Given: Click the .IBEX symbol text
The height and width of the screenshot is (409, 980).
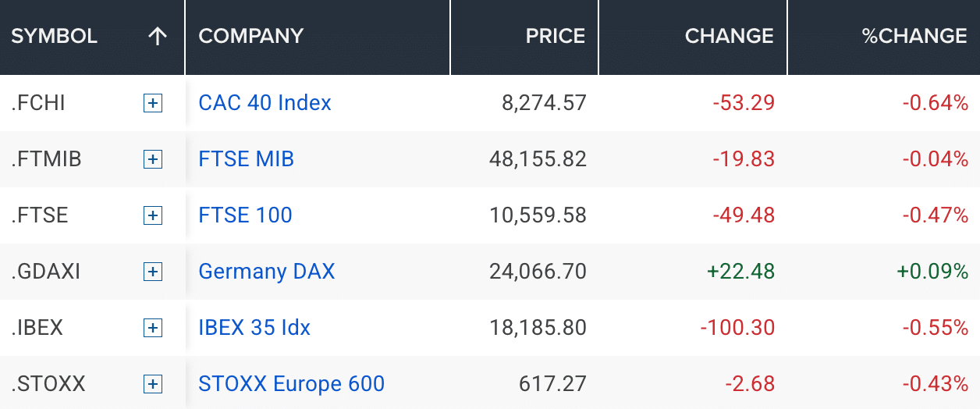Looking at the screenshot, I should [x=37, y=328].
